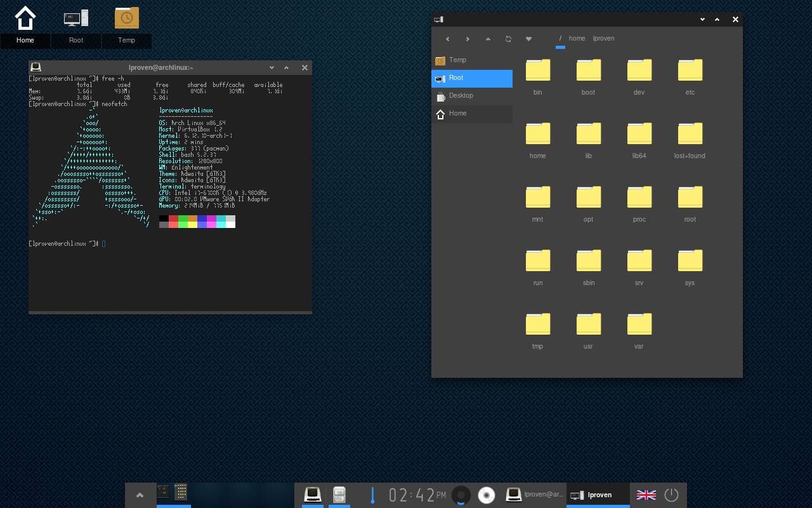Select the lib64 folder
The height and width of the screenshot is (508, 812).
639,140
